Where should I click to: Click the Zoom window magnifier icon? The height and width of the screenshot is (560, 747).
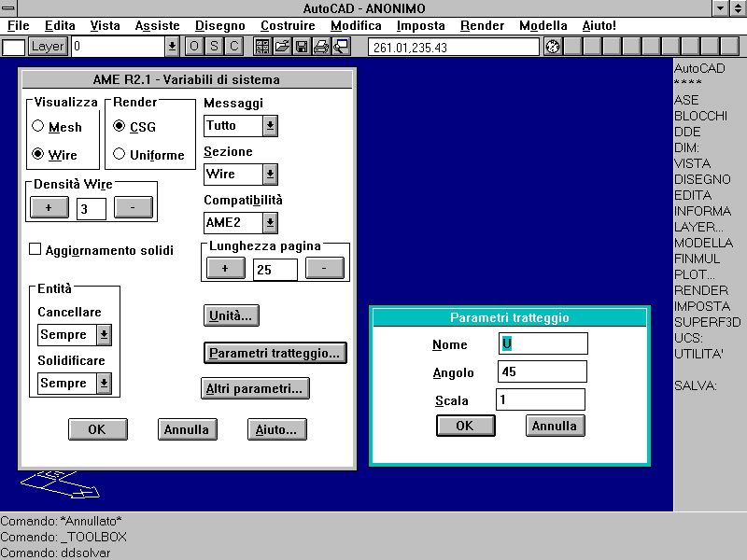click(341, 47)
